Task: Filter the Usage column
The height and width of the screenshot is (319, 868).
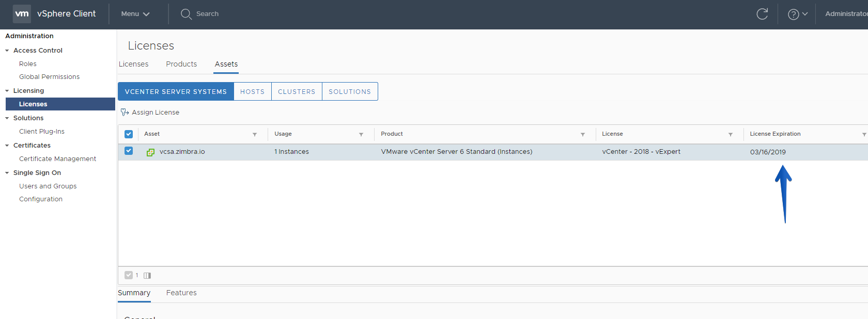Action: pos(361,134)
